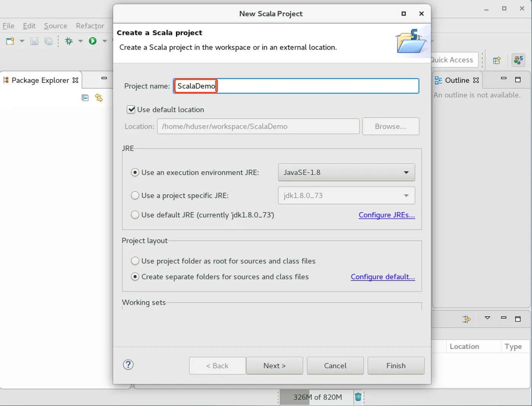Screen dimensions: 532x406
Task: Click the Configure JREs link
Action: click(387, 215)
